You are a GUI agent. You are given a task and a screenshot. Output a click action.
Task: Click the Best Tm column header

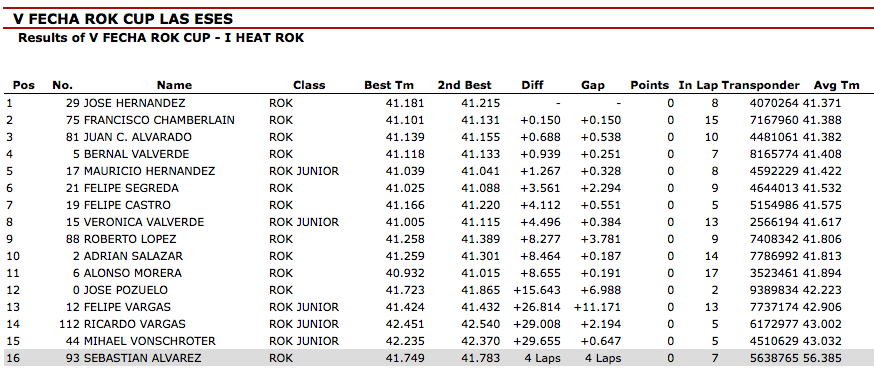tap(389, 85)
